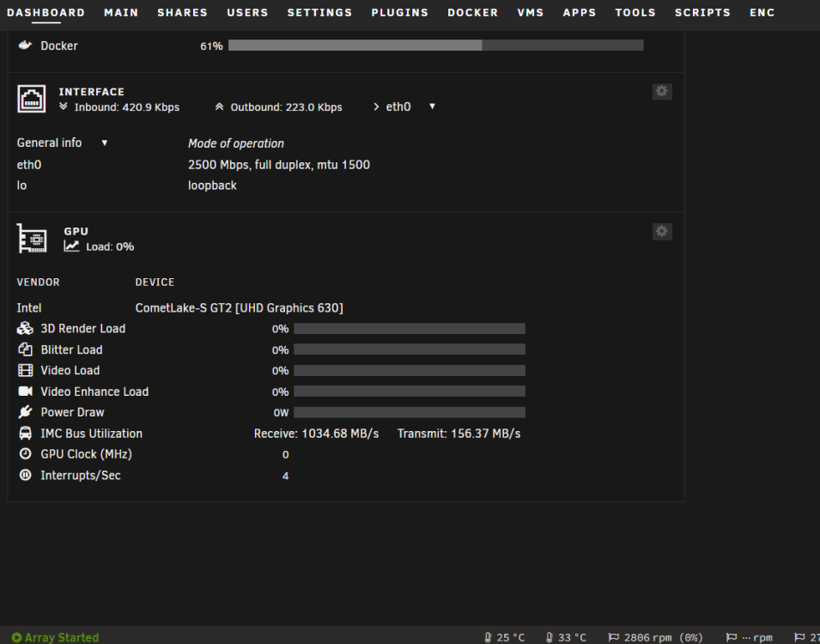Expand the General info dropdown

tap(105, 143)
